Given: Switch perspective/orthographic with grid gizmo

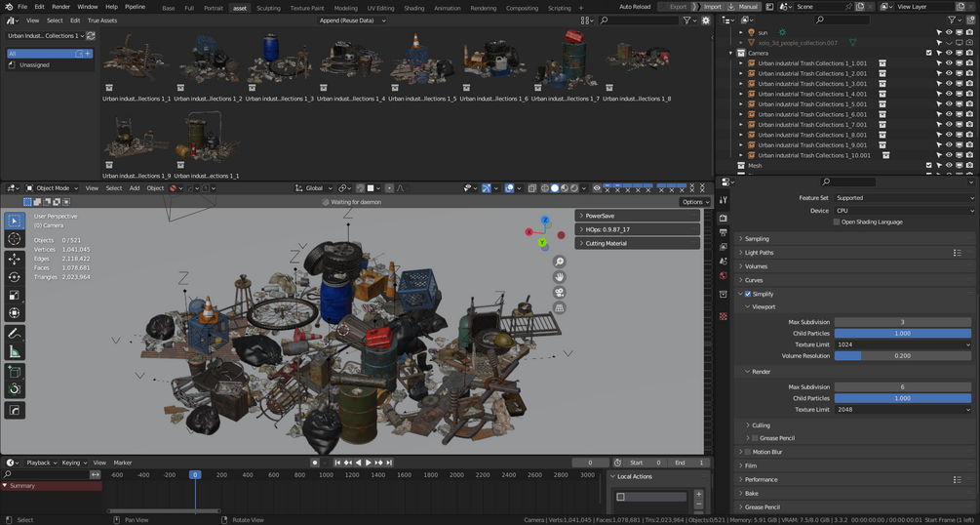Looking at the screenshot, I should (x=560, y=308).
